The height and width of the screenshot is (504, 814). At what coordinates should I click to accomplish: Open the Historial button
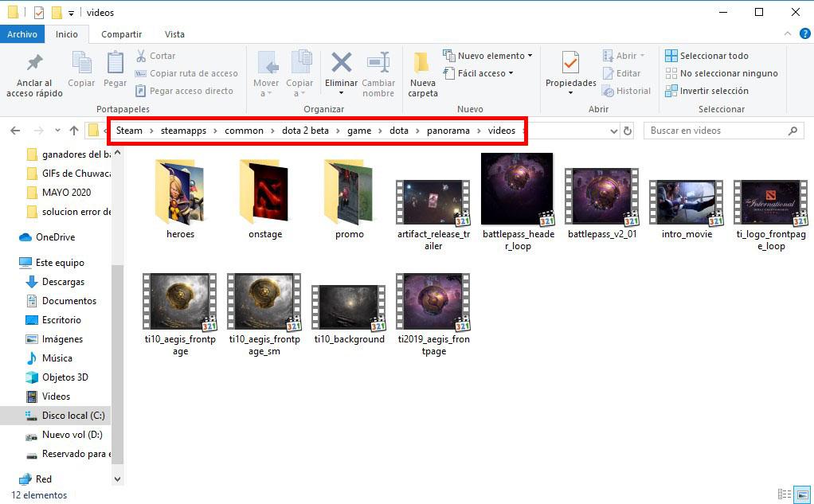626,91
